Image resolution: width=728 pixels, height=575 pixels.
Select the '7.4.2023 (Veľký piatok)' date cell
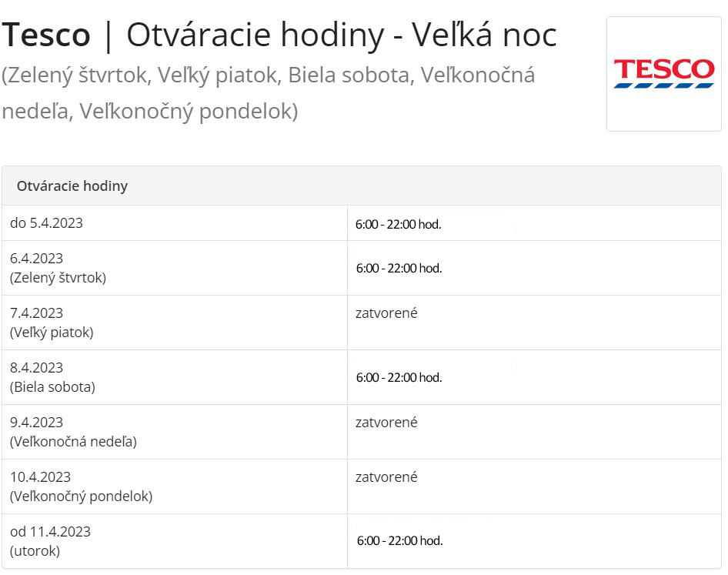click(52, 323)
